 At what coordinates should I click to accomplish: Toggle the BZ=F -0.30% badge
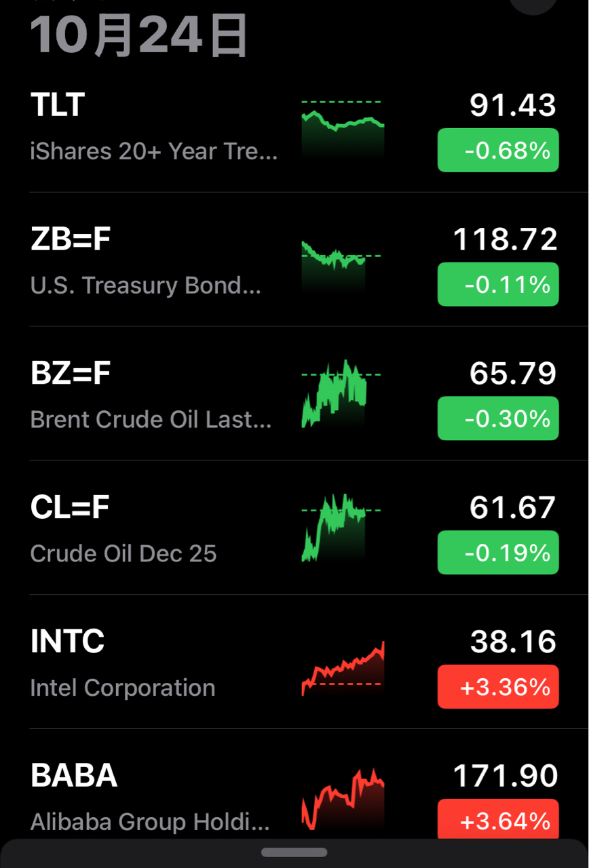(498, 419)
